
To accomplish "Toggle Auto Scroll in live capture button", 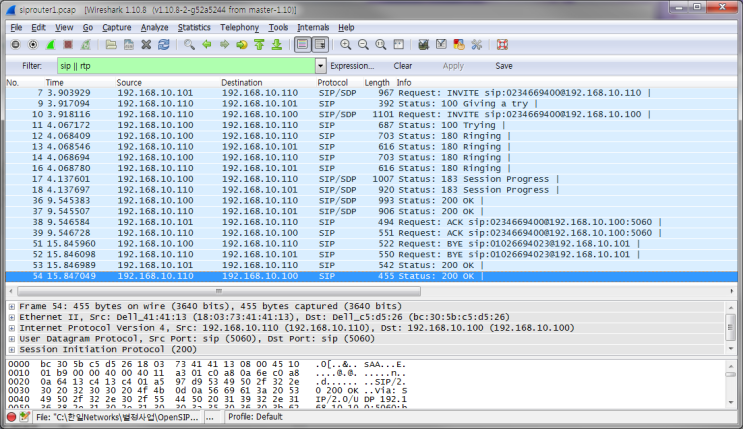I will tap(320, 45).
